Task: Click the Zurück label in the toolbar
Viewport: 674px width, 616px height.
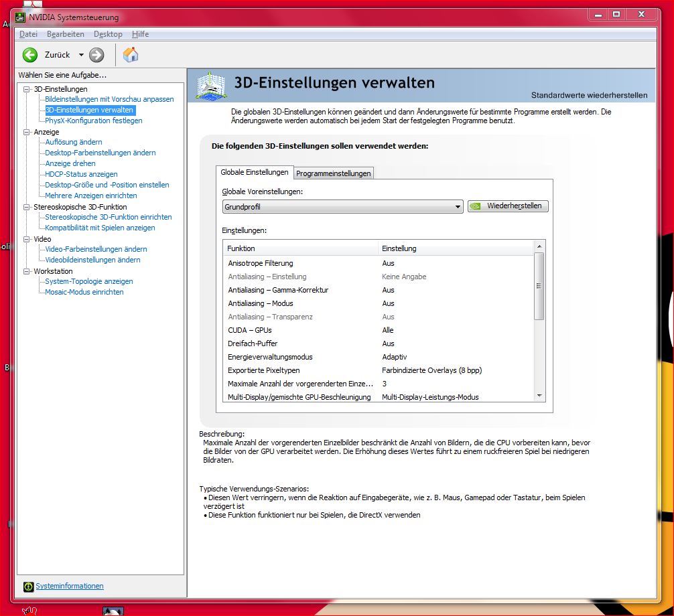Action: tap(57, 55)
